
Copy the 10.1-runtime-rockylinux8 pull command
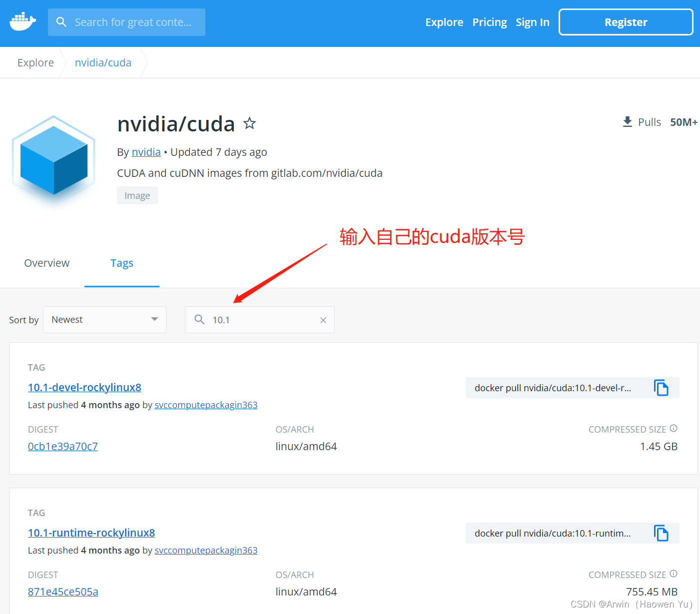[x=662, y=533]
